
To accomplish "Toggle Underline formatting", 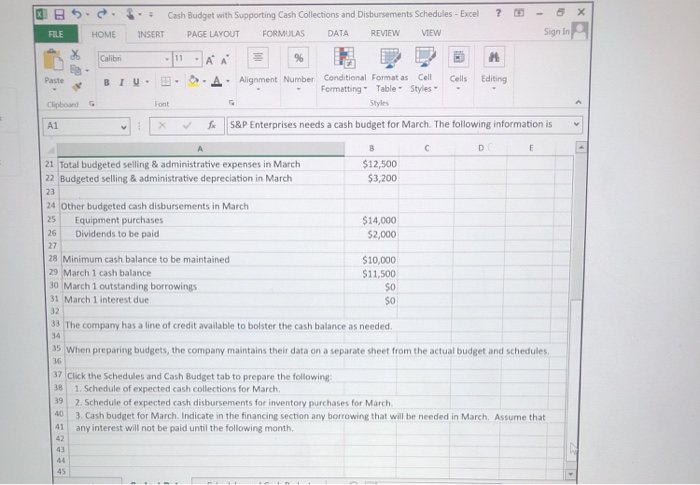I will 136,82.
